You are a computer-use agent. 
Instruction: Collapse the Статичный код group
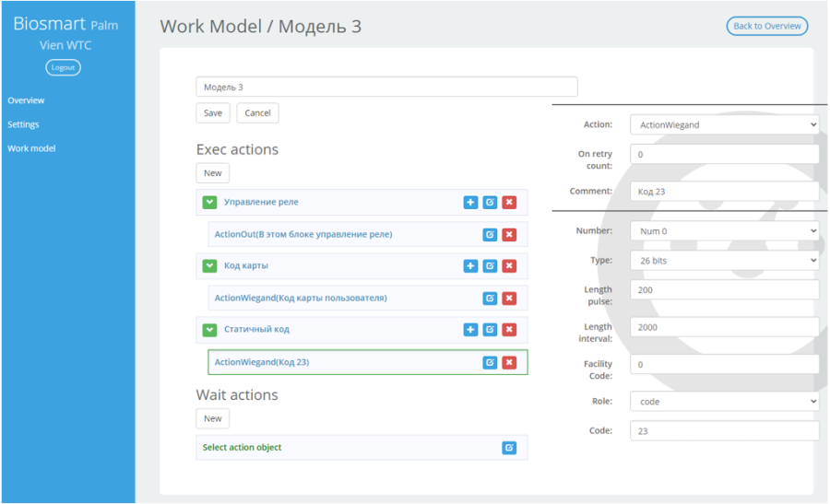click(x=209, y=330)
